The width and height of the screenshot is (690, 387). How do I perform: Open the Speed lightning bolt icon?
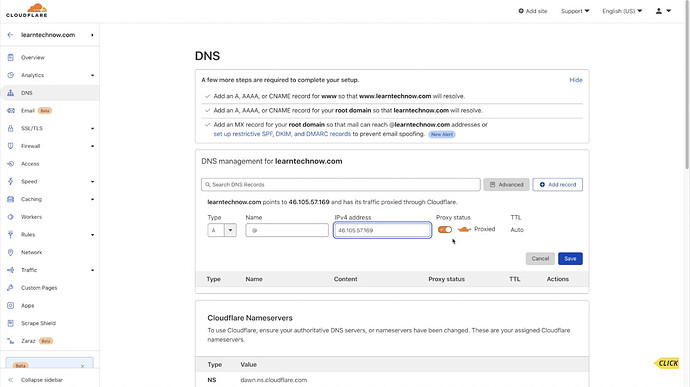11,181
